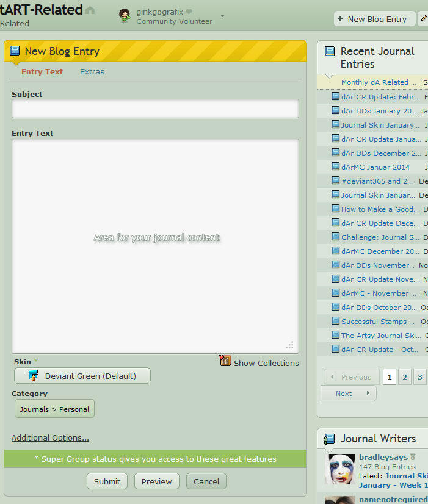This screenshot has height=504, width=428.
Task: Click journal icon beside dAr CR Update - Oct entry
Action: (x=335, y=348)
